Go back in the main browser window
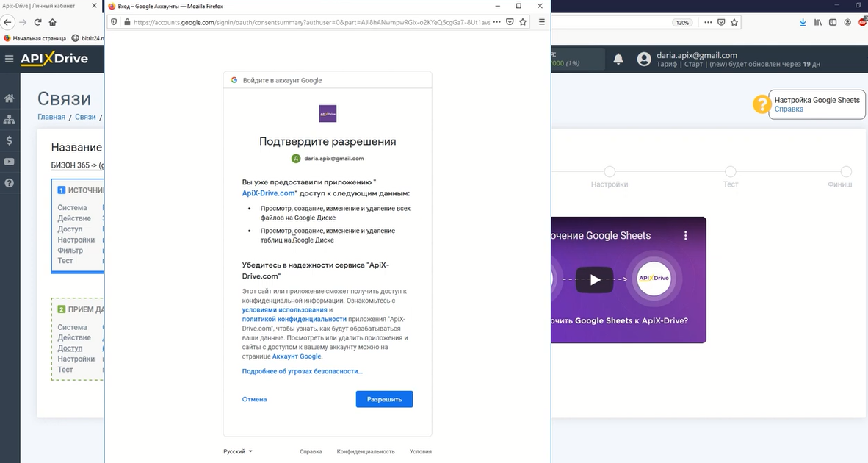This screenshot has width=868, height=463. click(x=7, y=22)
